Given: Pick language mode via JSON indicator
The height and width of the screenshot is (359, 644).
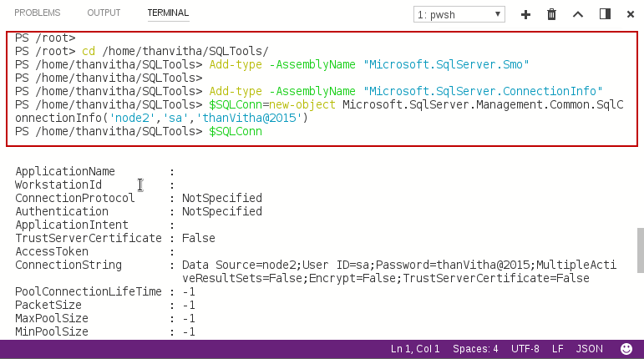Looking at the screenshot, I should click(x=589, y=349).
